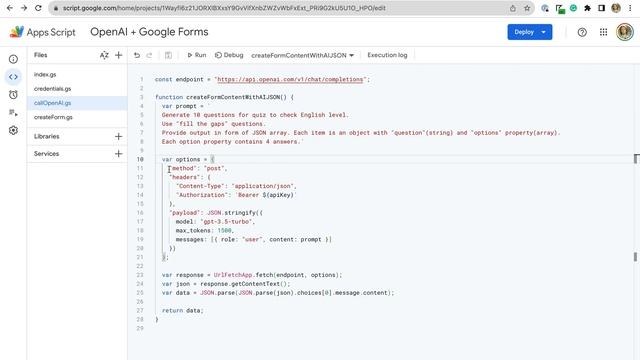Open the browser side panel icon
Image resolution: width=640 pixels, height=360 pixels.
(601, 8)
